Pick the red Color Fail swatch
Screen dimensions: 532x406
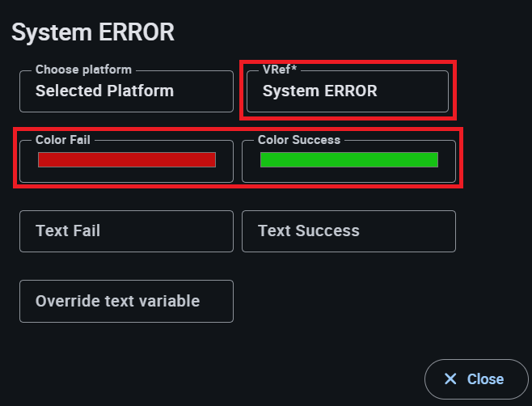pyautogui.click(x=127, y=160)
